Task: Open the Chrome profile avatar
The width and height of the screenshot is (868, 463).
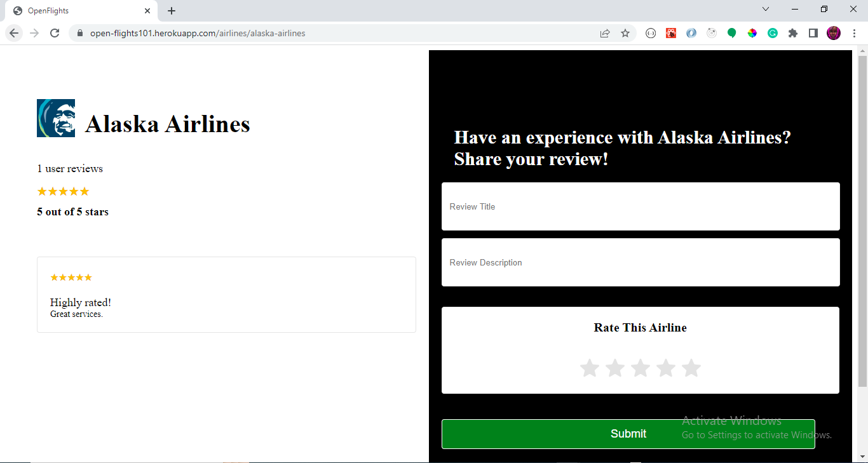Action: pyautogui.click(x=834, y=33)
